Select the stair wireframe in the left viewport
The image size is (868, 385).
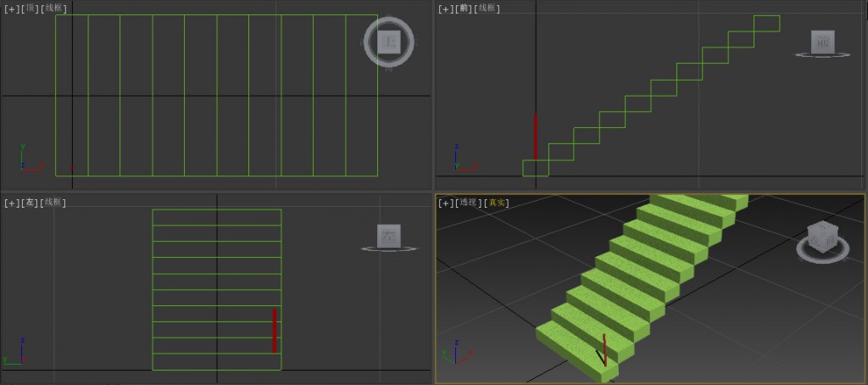217,290
